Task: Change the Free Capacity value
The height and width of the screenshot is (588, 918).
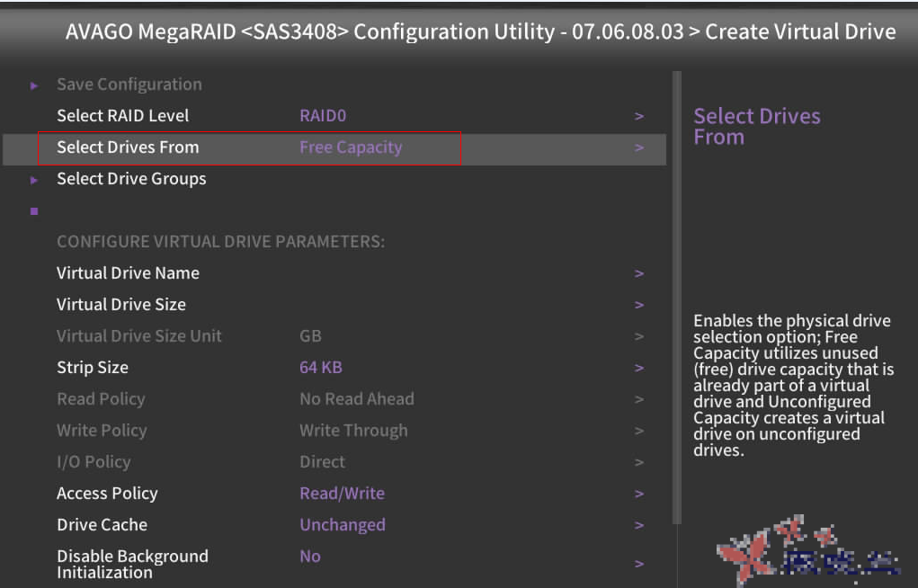Action: tap(351, 147)
